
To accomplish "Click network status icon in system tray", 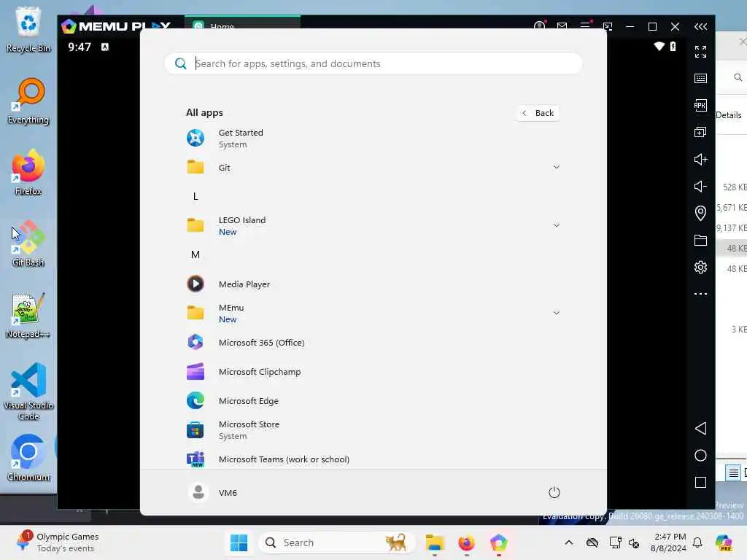I will point(615,542).
